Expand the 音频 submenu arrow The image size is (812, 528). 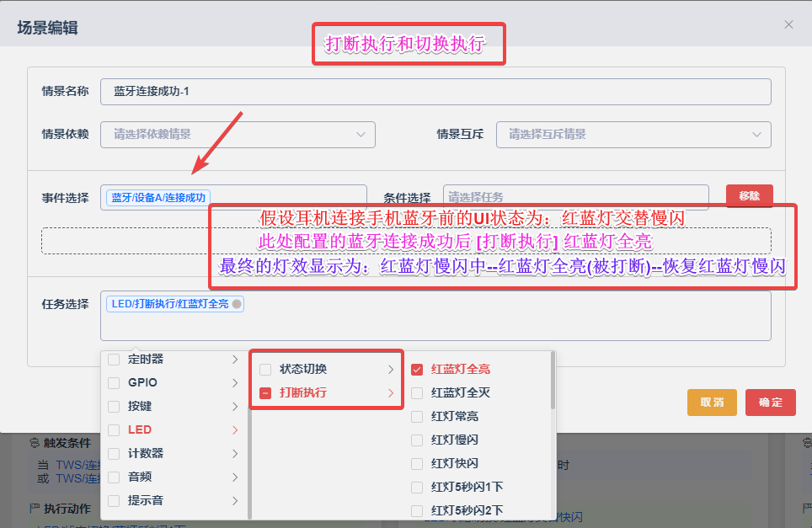[x=235, y=477]
